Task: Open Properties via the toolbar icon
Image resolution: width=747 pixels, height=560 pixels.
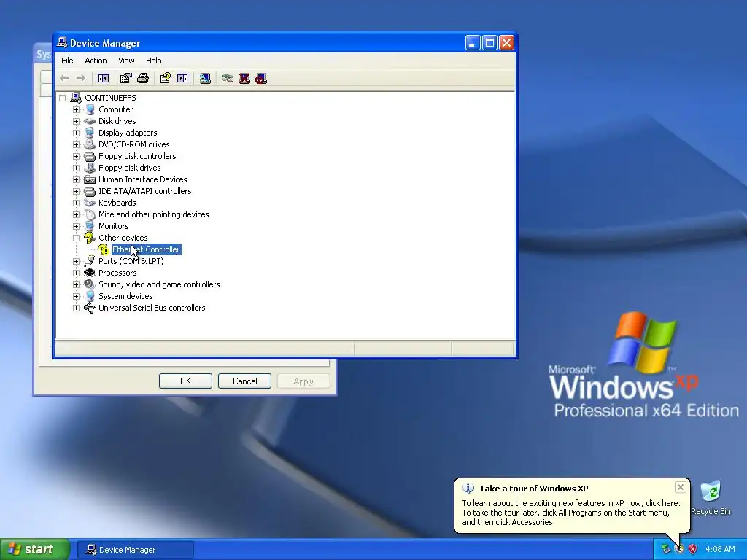Action: click(125, 78)
